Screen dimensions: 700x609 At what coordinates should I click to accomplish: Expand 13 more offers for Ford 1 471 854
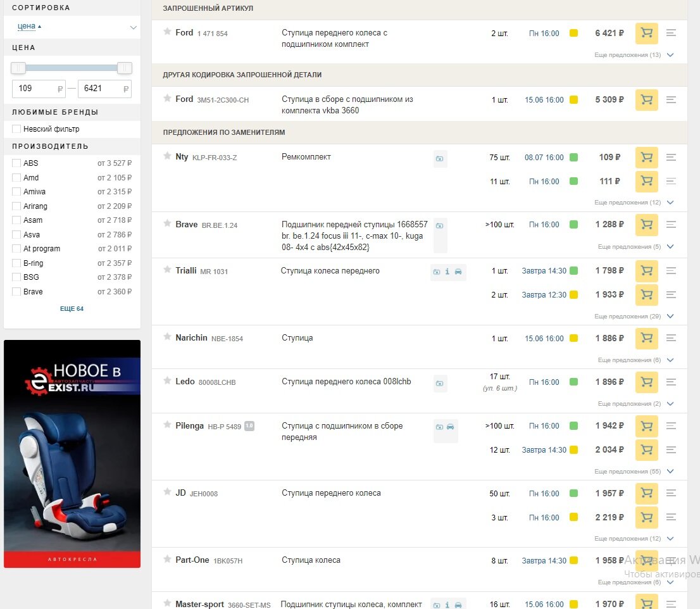pyautogui.click(x=634, y=55)
